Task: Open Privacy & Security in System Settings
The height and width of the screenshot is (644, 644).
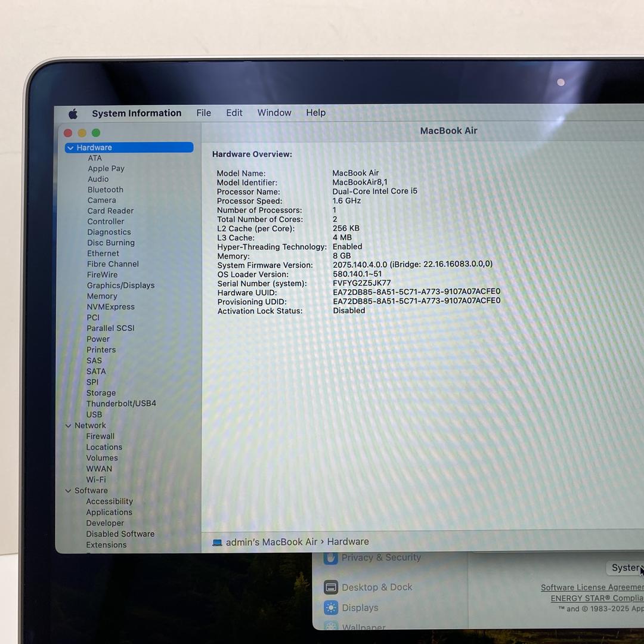Action: coord(372,558)
